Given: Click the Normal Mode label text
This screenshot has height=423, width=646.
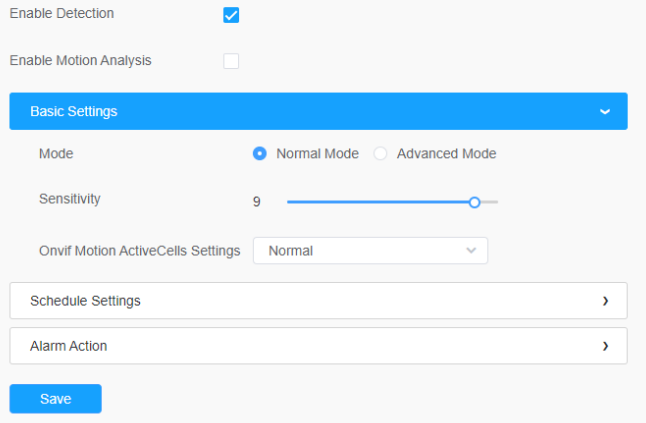Looking at the screenshot, I should click(317, 154).
